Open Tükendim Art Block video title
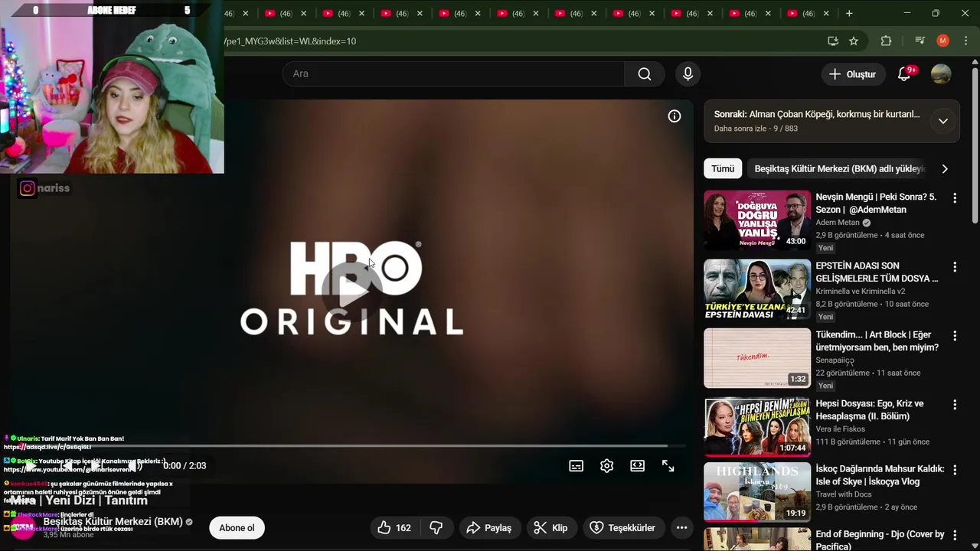This screenshot has width=980, height=551. point(877,341)
